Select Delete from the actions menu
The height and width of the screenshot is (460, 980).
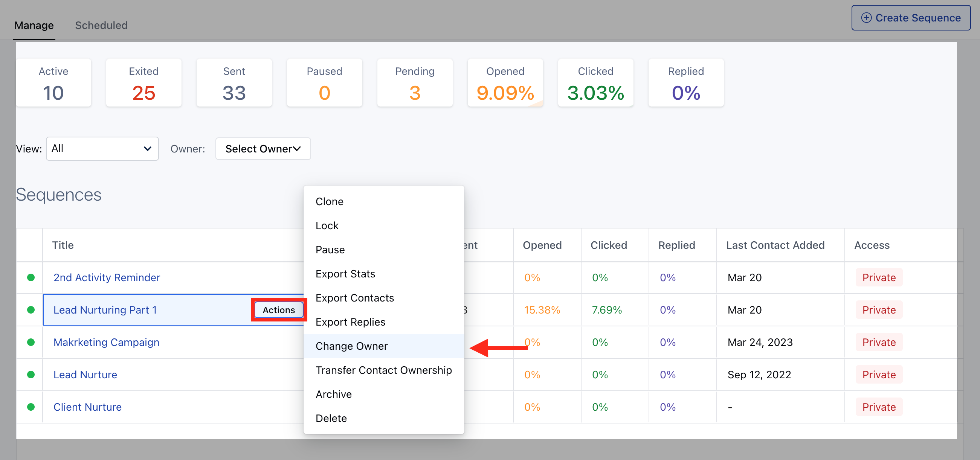[383, 418]
